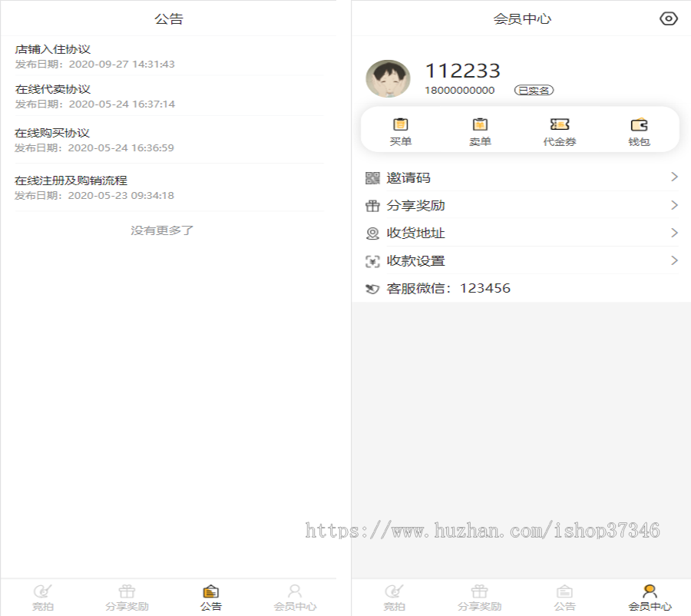Click the 公告 page title
The width and height of the screenshot is (691, 616).
point(168,19)
